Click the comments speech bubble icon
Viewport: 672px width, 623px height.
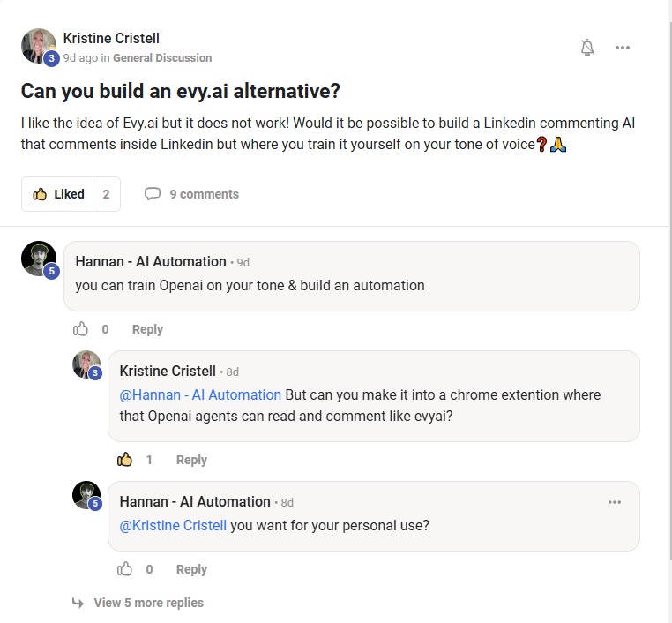point(153,194)
